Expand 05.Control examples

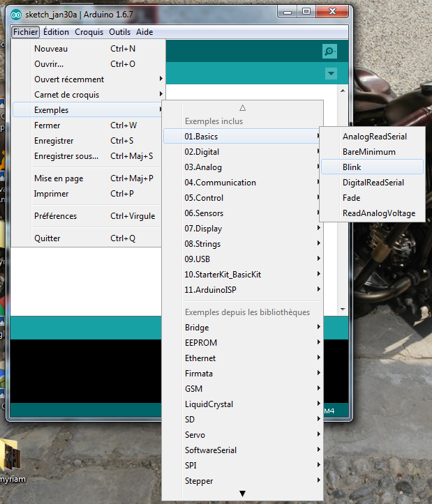(242, 198)
